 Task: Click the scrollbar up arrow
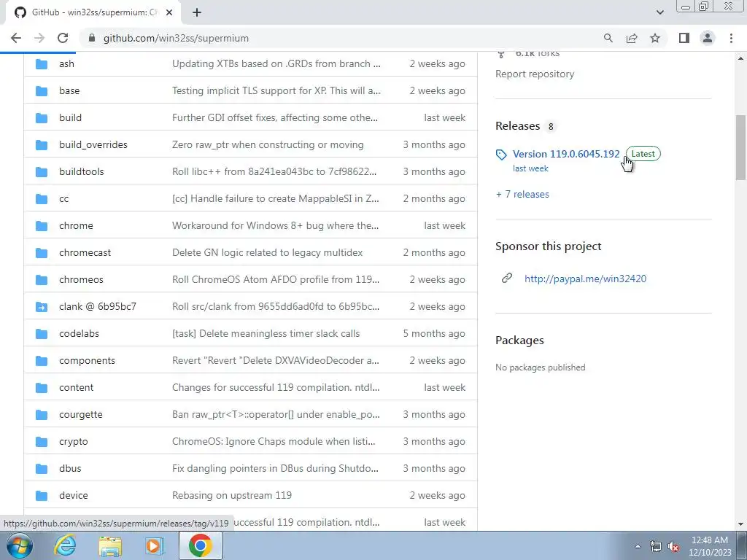[x=740, y=58]
